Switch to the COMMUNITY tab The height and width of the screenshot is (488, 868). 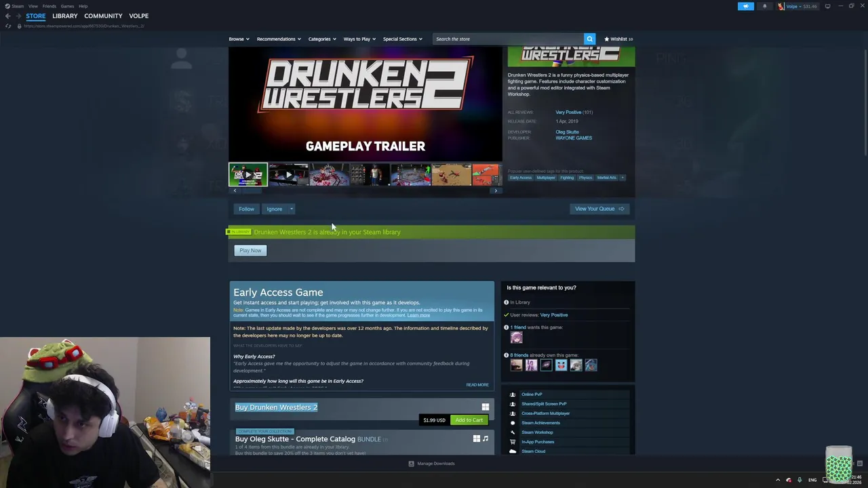(x=103, y=16)
